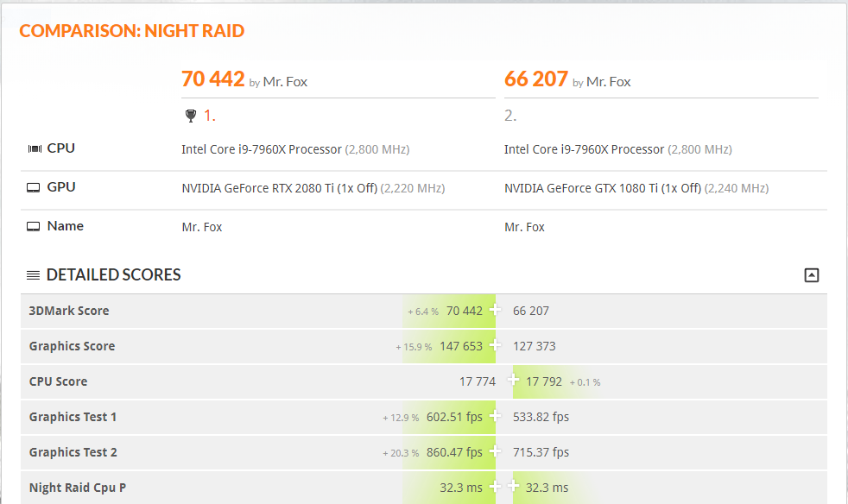The width and height of the screenshot is (848, 504).
Task: Click the Graphics Test 2 row label
Action: 73,452
